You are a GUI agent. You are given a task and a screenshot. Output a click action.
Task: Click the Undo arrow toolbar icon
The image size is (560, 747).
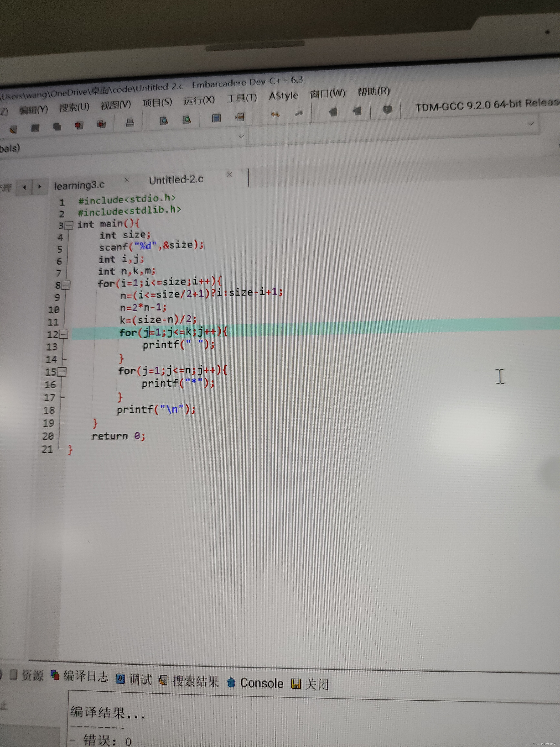point(275,115)
